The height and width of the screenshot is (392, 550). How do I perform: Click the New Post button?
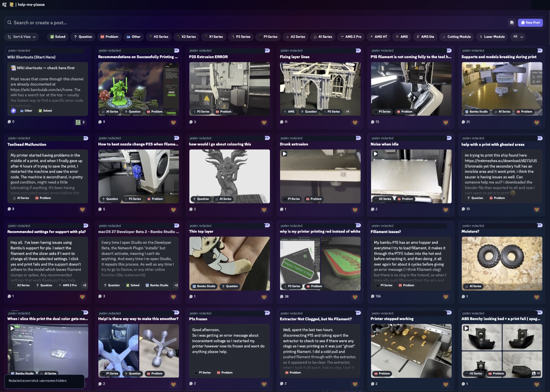530,23
